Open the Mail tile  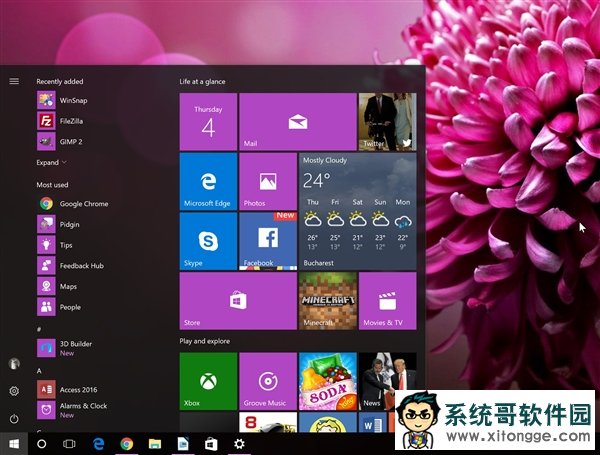pos(298,122)
